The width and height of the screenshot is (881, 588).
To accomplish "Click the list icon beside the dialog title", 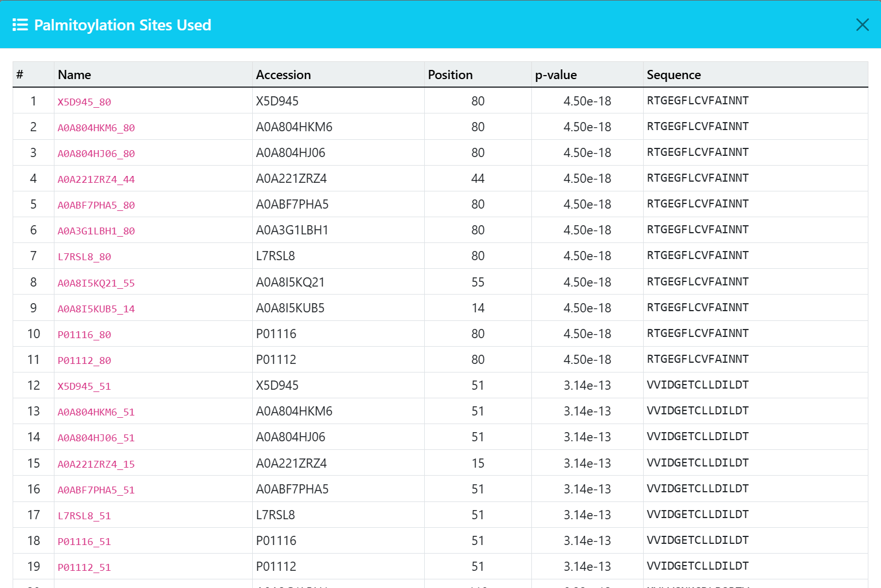I will pos(20,25).
